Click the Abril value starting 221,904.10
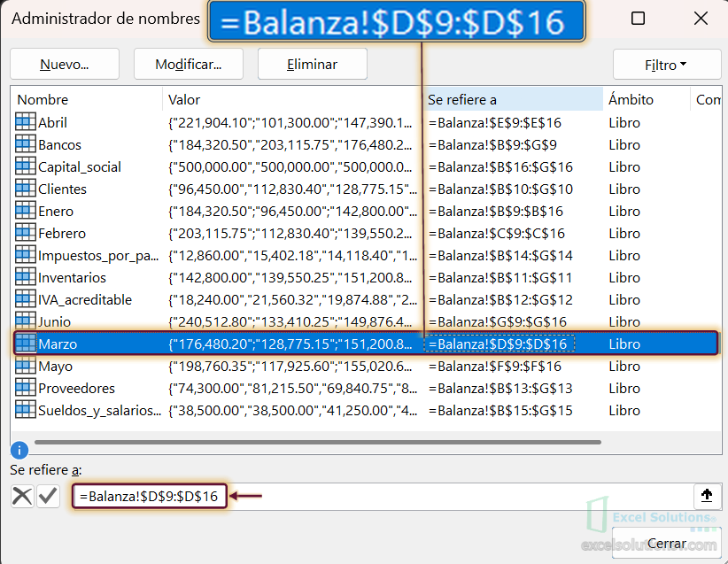The height and width of the screenshot is (564, 728). coord(290,122)
